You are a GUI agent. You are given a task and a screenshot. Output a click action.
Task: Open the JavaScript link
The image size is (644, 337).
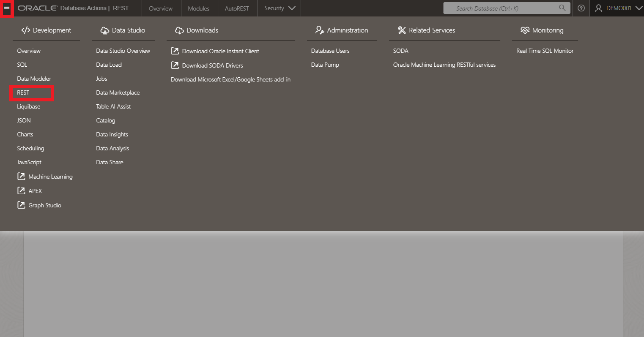pos(29,162)
